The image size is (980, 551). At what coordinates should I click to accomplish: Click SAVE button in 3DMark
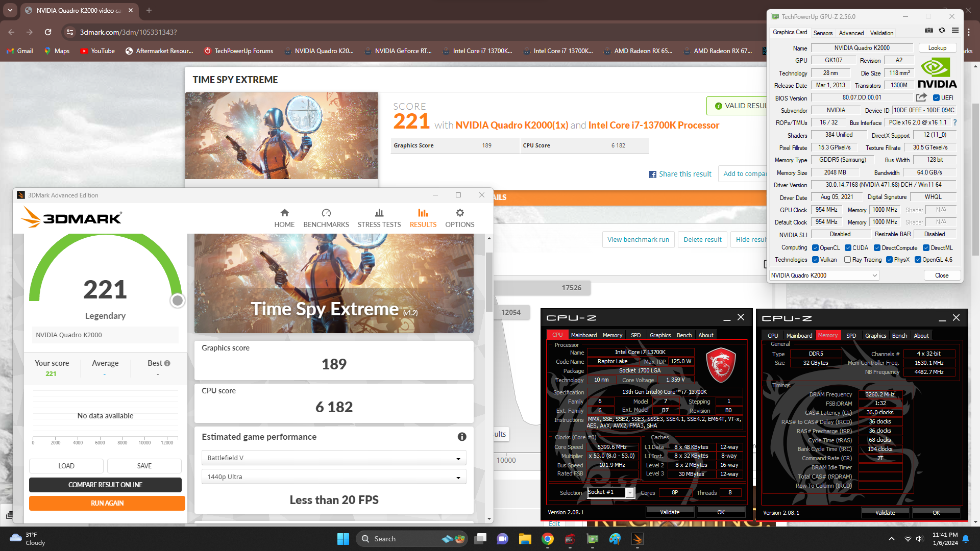[144, 466]
